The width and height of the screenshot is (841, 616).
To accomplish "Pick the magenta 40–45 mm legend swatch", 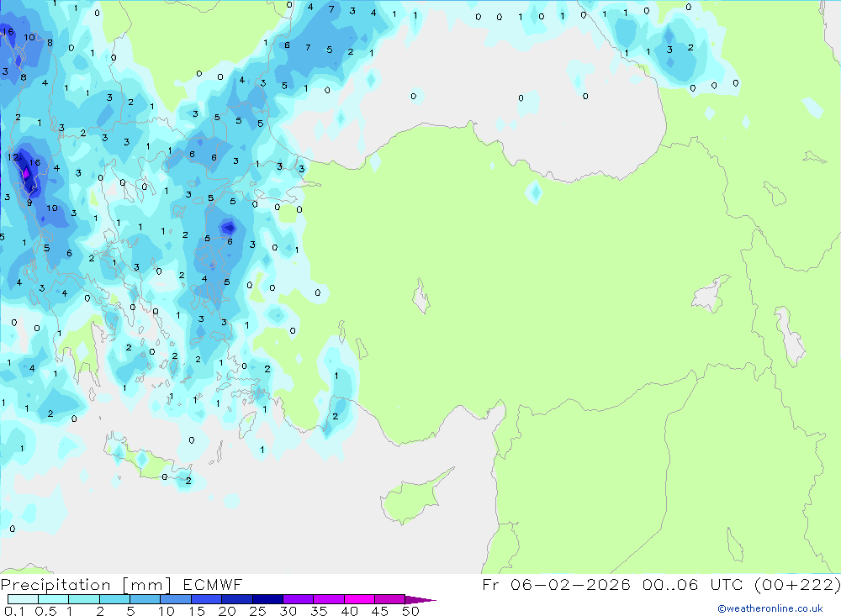I will (359, 599).
